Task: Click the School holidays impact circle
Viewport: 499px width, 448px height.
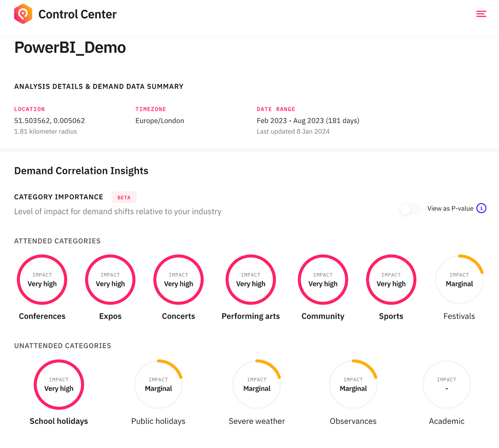Action: [x=59, y=384]
